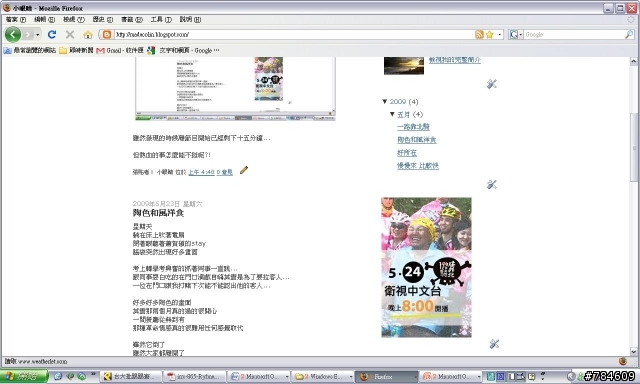Screen dimensions: 640x384
Task: Click the Firefox icon in the status bar
Action: [623, 361]
